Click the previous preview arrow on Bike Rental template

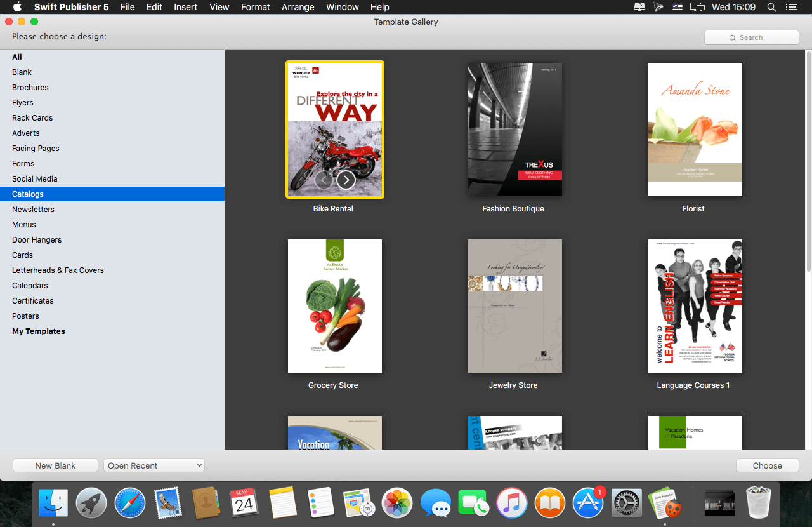(324, 180)
